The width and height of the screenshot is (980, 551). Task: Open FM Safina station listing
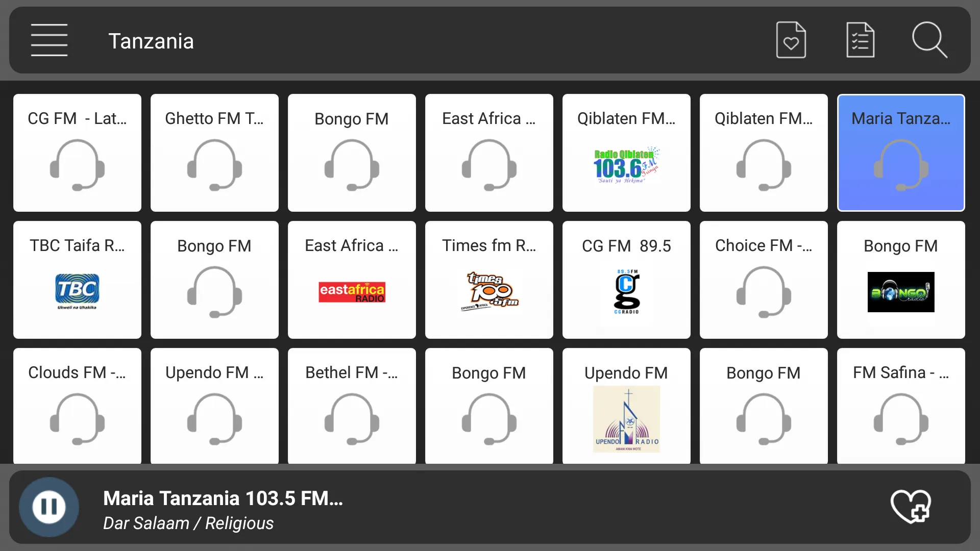pos(901,407)
